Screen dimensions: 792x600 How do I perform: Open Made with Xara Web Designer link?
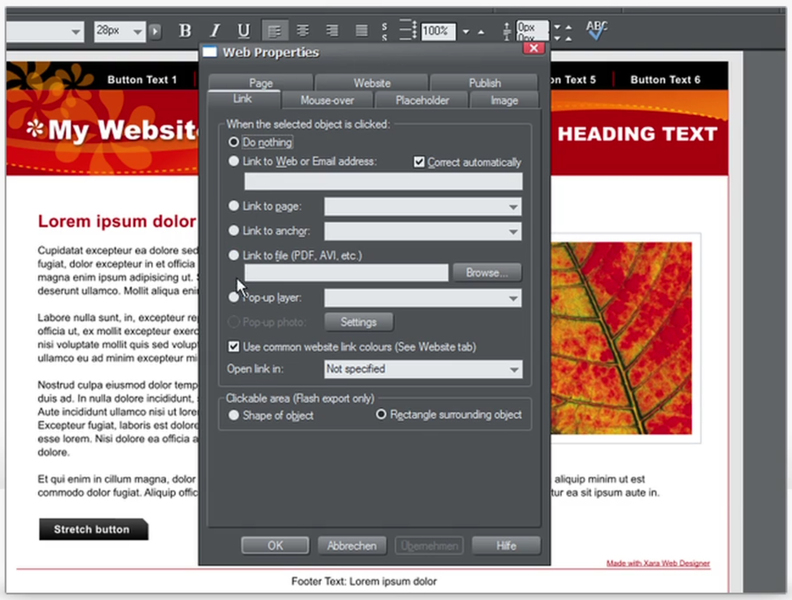point(658,563)
